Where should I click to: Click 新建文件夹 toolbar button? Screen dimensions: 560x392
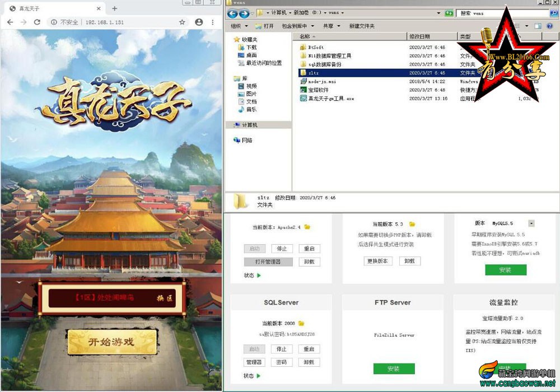(362, 26)
